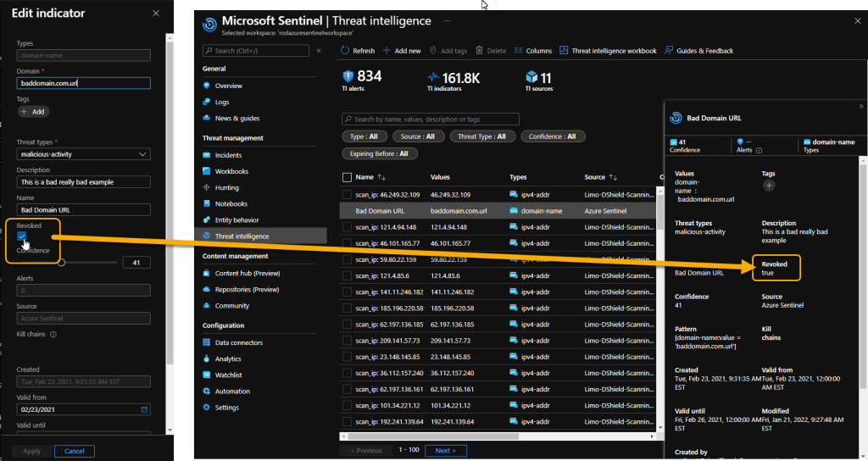868x461 pixels.
Task: Click the Watchlist icon
Action: click(x=207, y=375)
